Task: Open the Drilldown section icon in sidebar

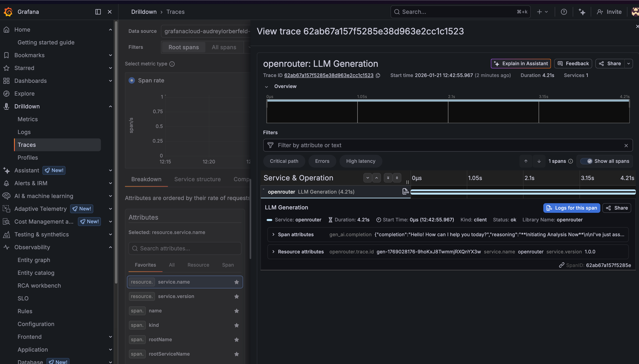Action: pyautogui.click(x=6, y=106)
